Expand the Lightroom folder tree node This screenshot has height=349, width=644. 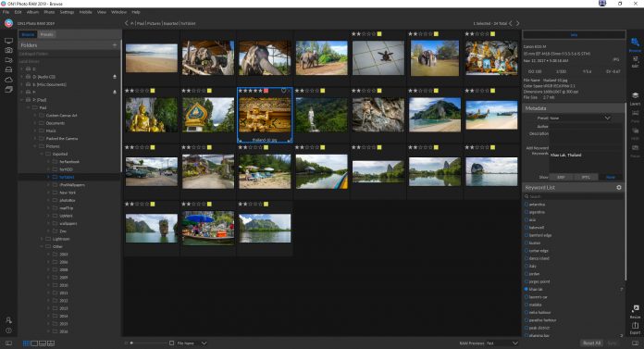[x=42, y=239]
